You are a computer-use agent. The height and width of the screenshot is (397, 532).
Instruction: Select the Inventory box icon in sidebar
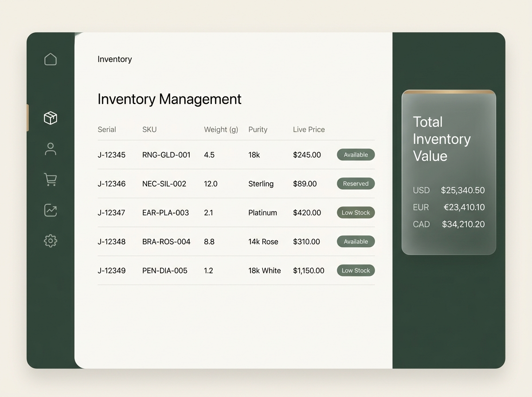[51, 118]
